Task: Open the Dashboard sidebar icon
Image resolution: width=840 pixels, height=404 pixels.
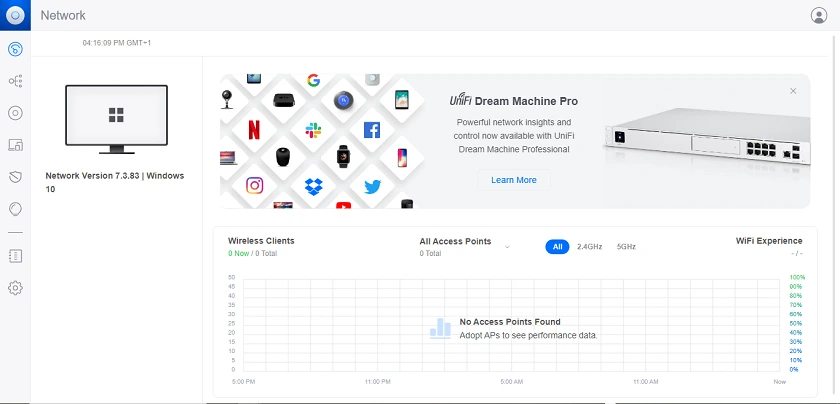Action: (x=15, y=50)
